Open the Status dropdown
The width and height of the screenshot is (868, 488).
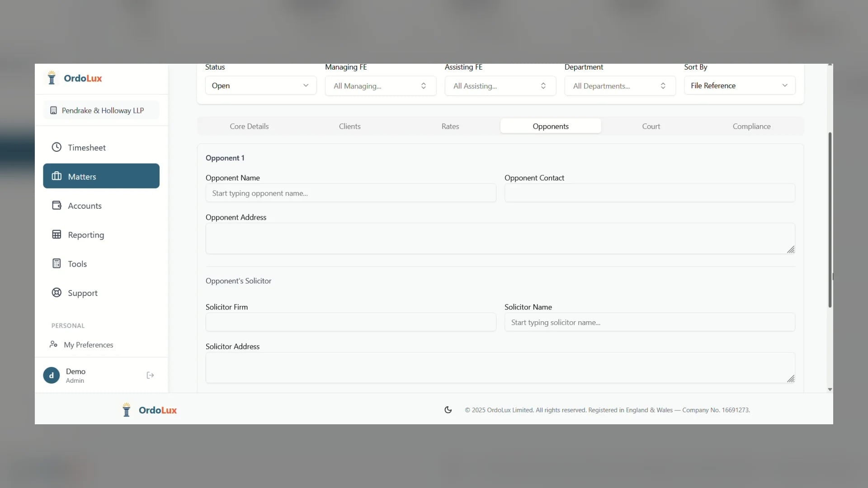260,85
